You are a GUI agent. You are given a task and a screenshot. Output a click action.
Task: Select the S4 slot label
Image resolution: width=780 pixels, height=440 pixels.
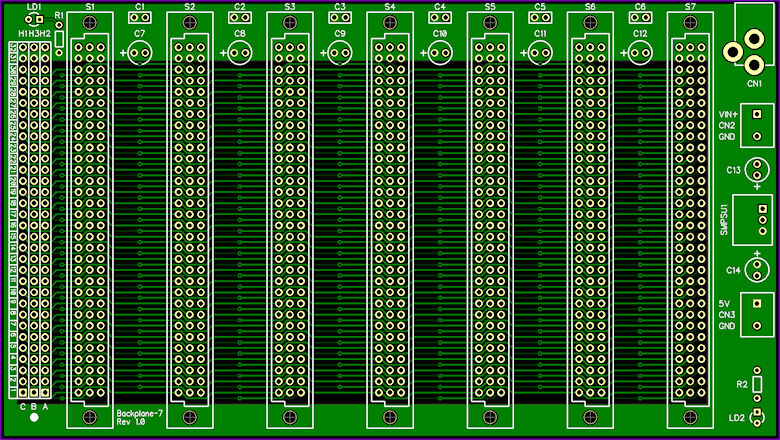tap(390, 6)
